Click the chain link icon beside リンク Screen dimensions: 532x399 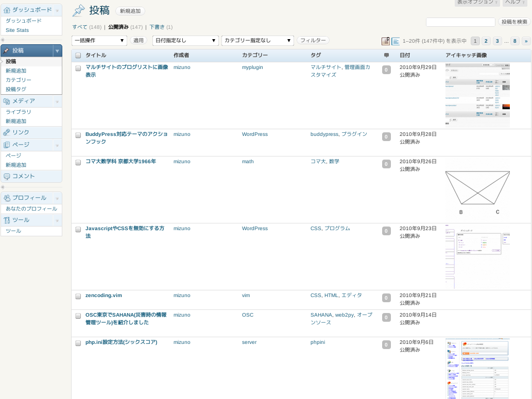pos(7,132)
